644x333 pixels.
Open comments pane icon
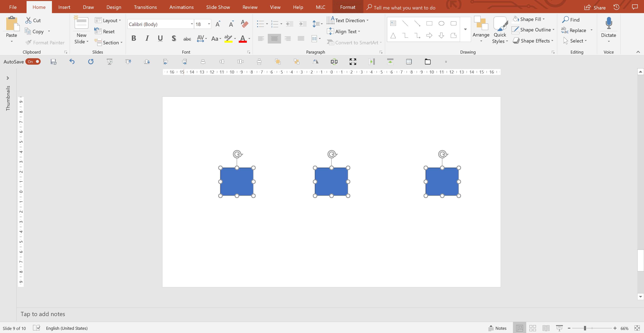coord(635,7)
